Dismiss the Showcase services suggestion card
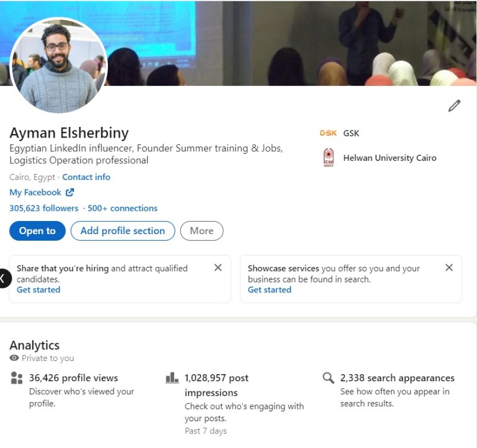 click(x=449, y=267)
